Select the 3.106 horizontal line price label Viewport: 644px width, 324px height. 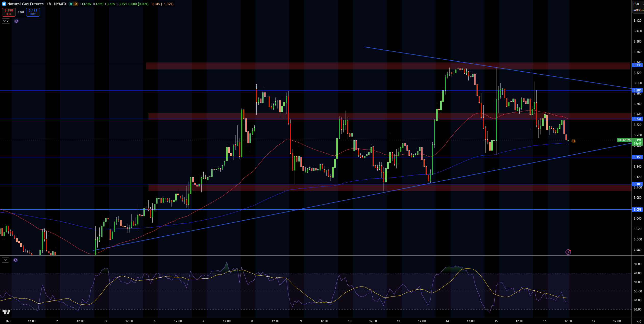[637, 184]
